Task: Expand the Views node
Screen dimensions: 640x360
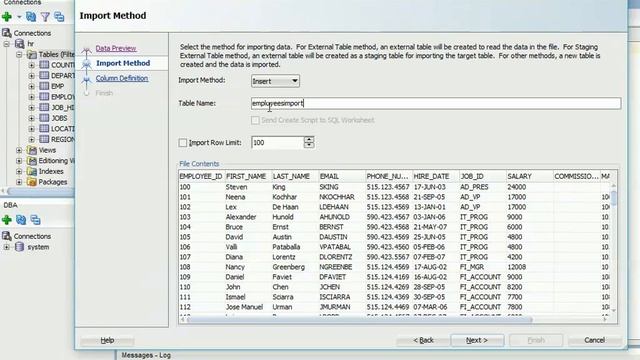Action: (19, 150)
